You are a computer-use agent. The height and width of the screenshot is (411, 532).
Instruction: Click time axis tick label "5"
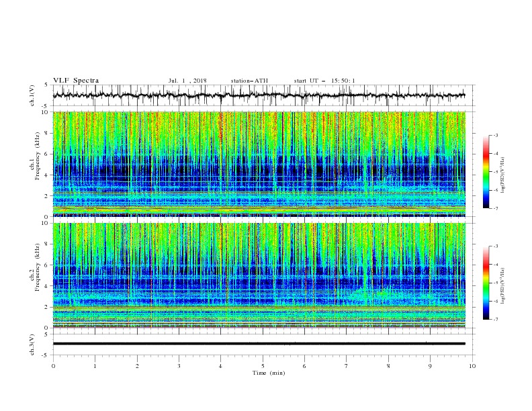click(263, 366)
